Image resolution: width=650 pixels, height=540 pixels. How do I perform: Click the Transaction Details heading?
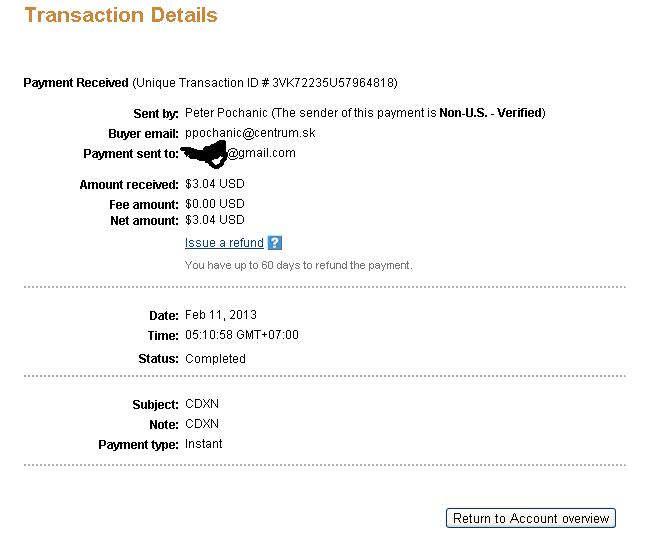[x=121, y=15]
